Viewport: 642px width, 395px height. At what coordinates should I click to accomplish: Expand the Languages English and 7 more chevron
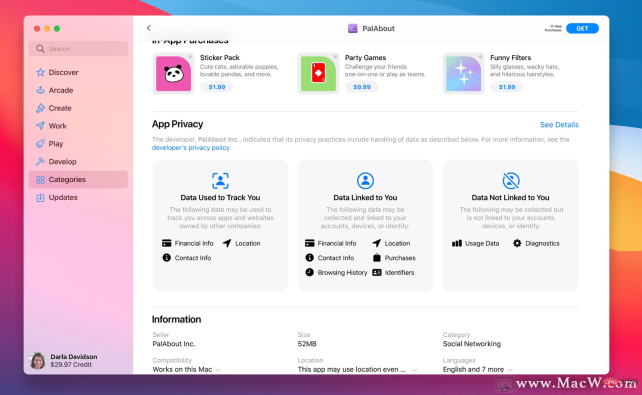pyautogui.click(x=510, y=370)
